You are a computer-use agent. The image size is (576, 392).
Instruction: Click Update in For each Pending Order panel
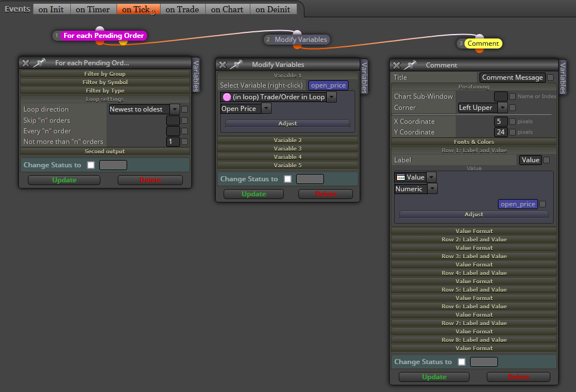coord(64,180)
